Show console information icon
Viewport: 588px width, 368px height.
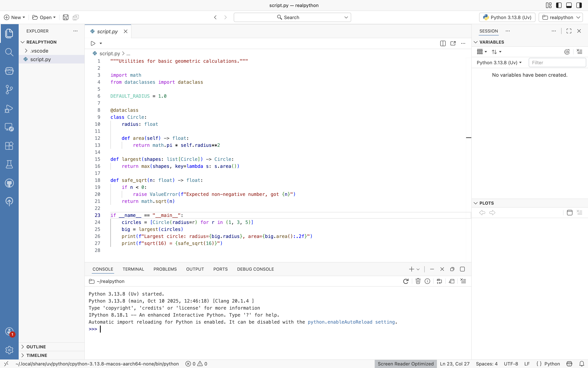click(x=427, y=281)
